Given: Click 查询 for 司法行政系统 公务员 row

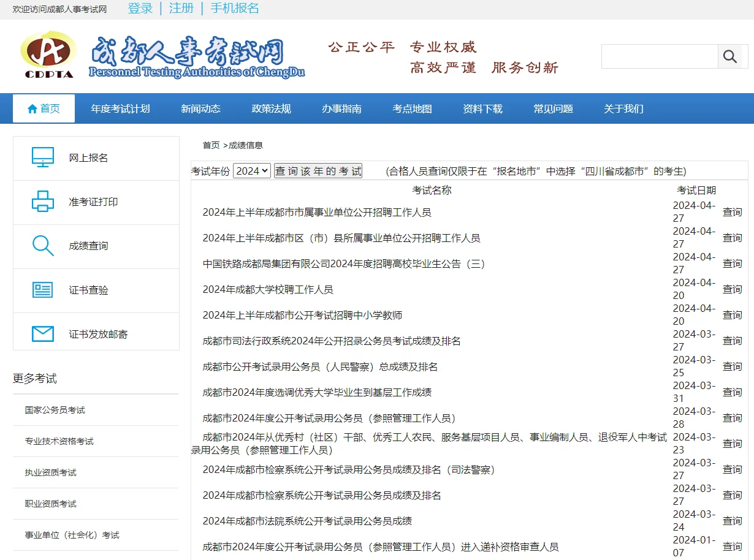Looking at the screenshot, I should coord(732,341).
